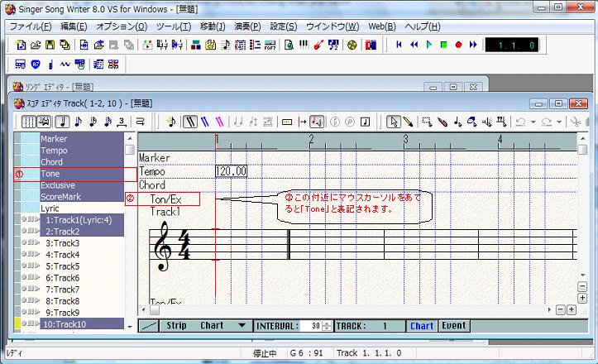598x364 pixels.
Task: Click the vertical zoom-out minus button
Action: tap(582, 286)
